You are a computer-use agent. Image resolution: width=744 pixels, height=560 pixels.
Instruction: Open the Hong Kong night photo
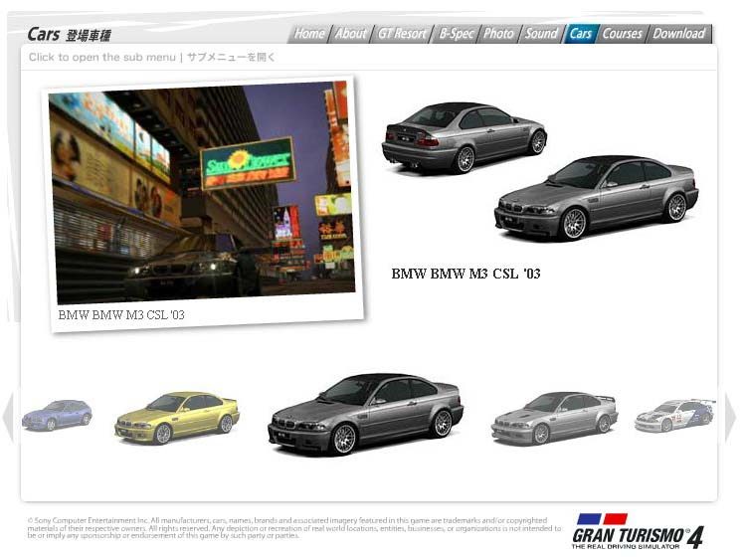coord(203,194)
